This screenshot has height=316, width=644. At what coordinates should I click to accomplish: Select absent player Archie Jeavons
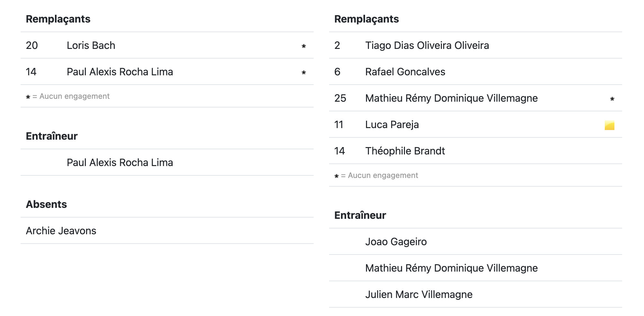[x=61, y=231]
